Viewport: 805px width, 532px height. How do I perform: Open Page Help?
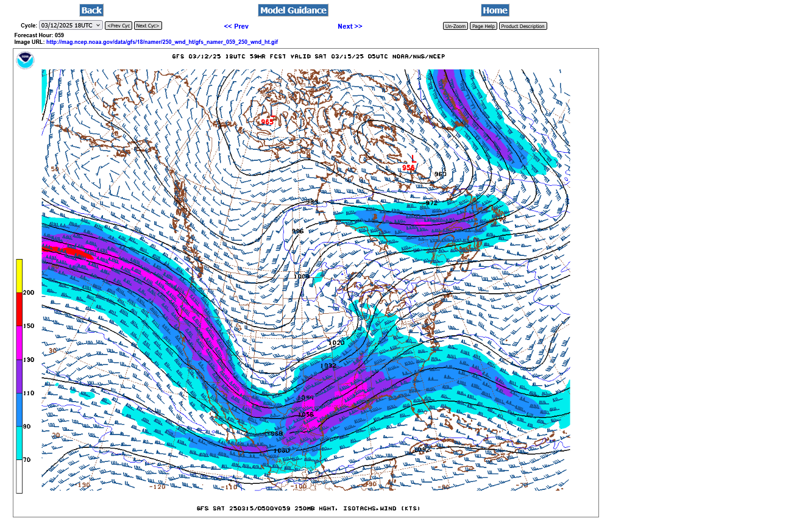coord(483,26)
